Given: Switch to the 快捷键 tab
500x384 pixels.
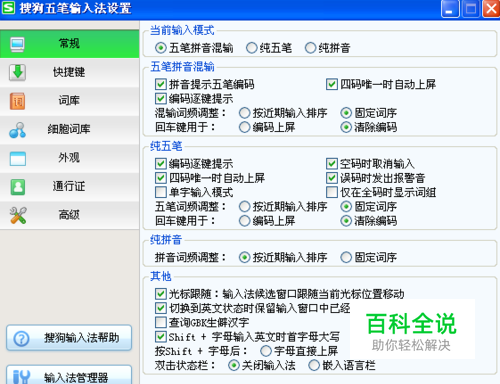Looking at the screenshot, I should click(x=69, y=72).
